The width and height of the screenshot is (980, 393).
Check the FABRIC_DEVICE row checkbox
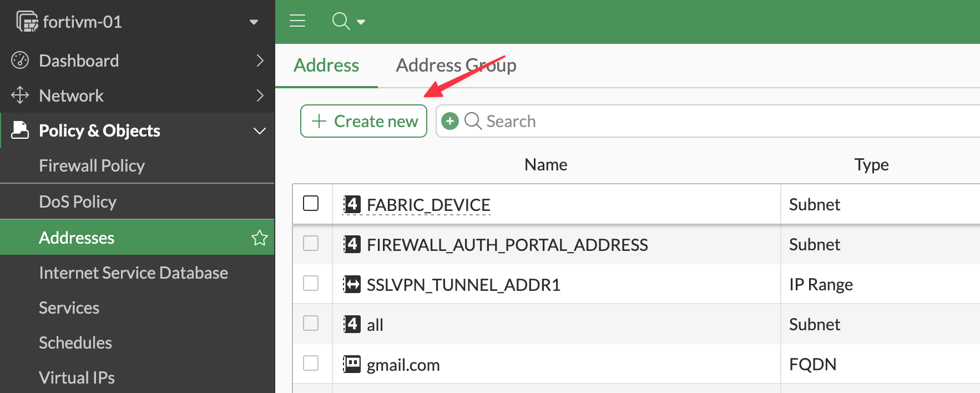[311, 204]
